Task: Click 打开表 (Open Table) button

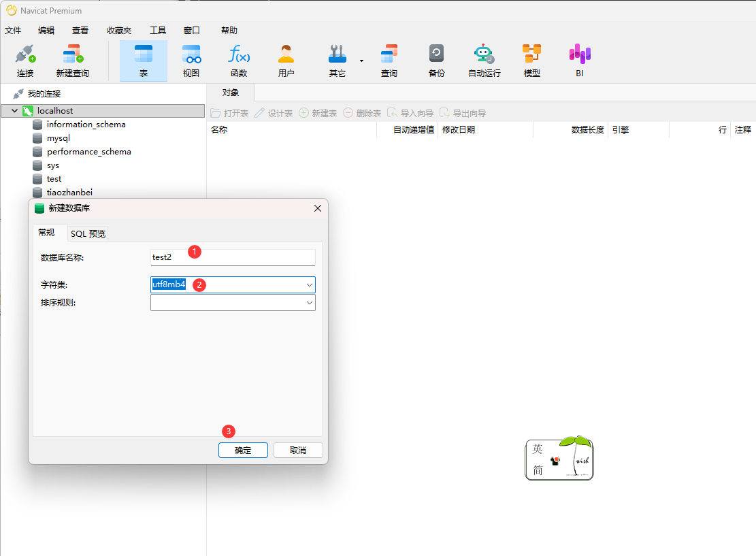Action: pos(229,114)
